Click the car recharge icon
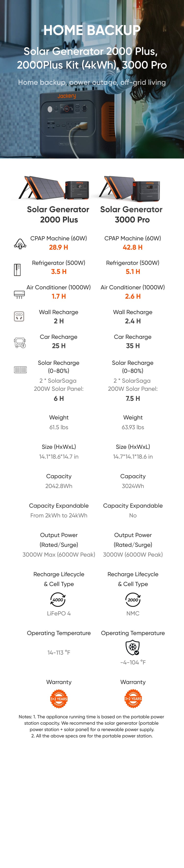Viewport: 184px width, 868px height. [x=20, y=342]
